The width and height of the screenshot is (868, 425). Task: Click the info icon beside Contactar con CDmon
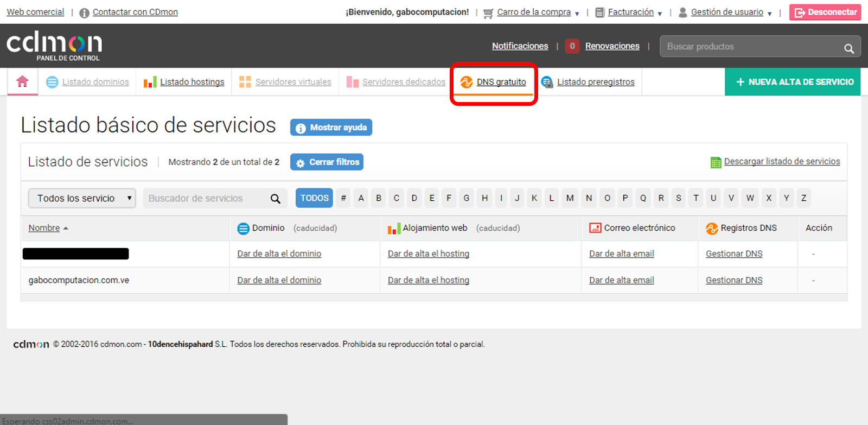click(84, 13)
